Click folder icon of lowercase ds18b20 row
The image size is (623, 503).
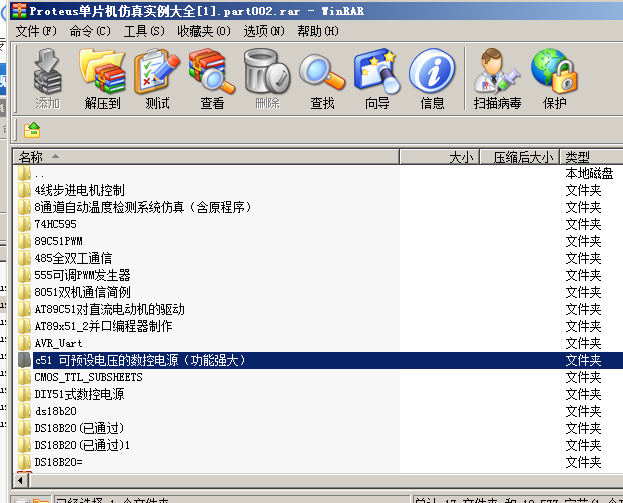point(25,411)
